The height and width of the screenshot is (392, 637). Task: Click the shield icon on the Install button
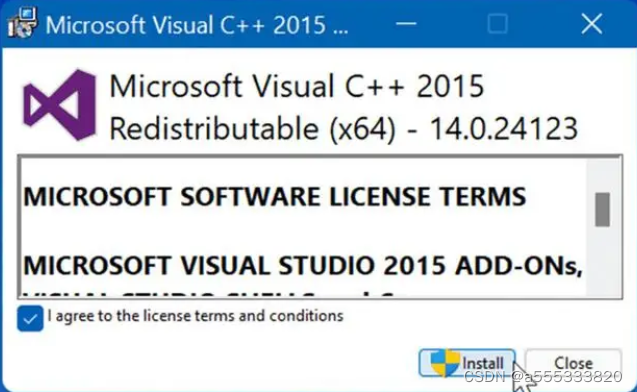click(x=445, y=362)
